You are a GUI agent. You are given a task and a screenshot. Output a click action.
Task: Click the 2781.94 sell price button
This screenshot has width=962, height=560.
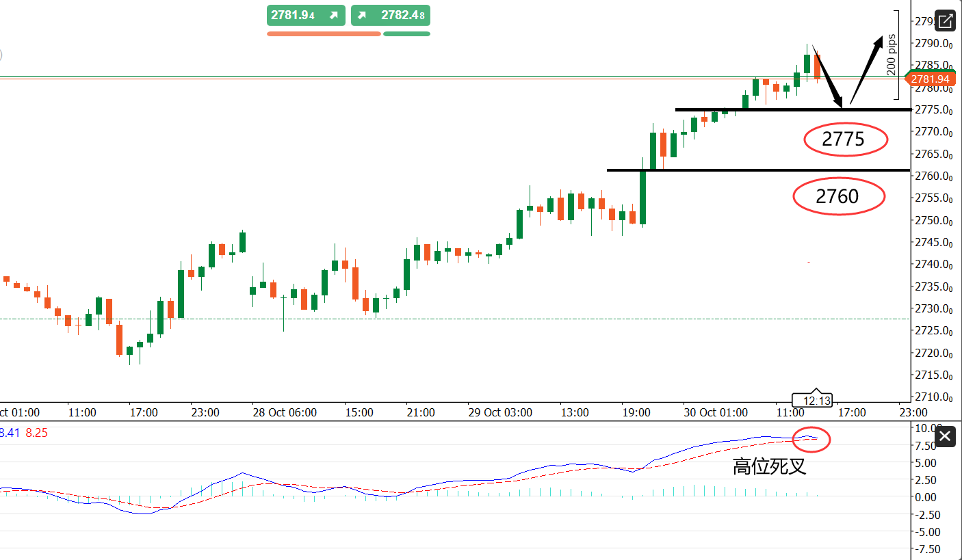(307, 15)
